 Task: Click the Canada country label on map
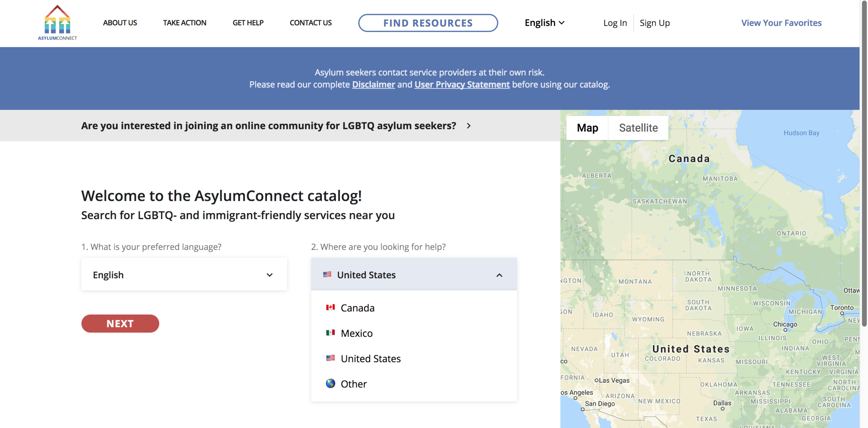[x=689, y=159]
